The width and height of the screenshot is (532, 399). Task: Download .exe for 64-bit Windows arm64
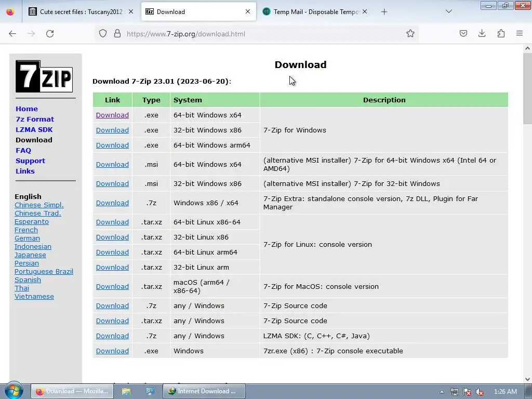click(112, 145)
